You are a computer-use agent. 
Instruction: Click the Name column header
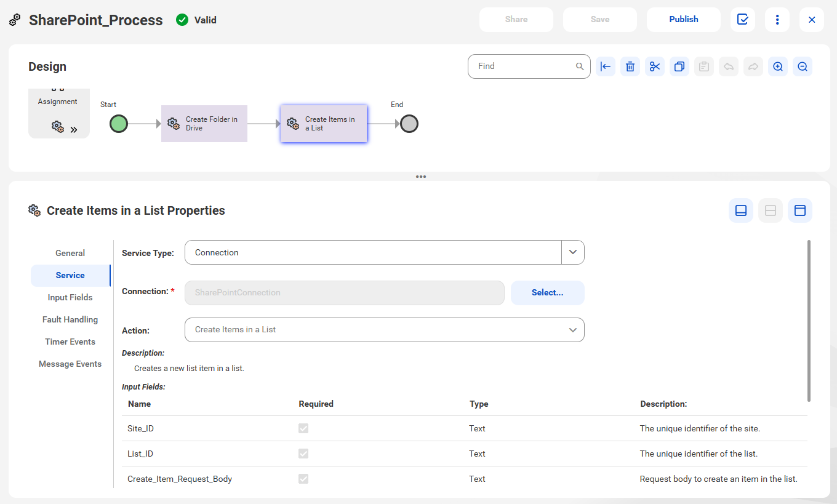point(140,404)
